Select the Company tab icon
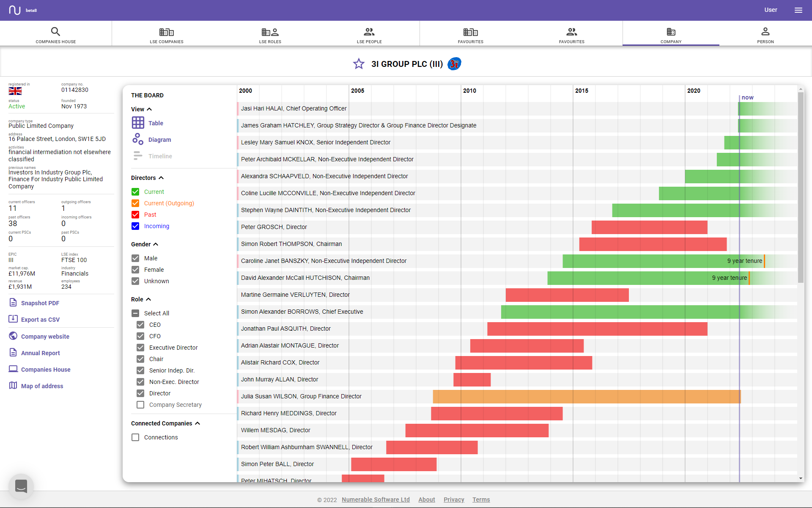812x508 pixels. pos(671,32)
